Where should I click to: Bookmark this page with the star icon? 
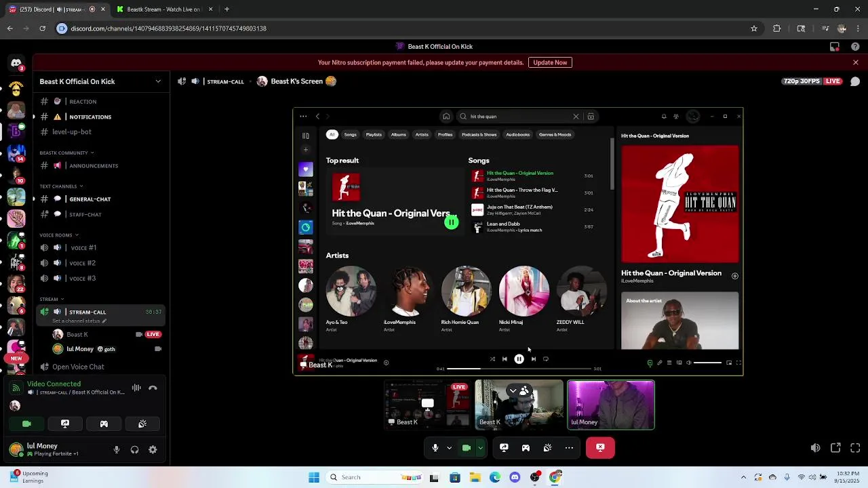pos(753,28)
